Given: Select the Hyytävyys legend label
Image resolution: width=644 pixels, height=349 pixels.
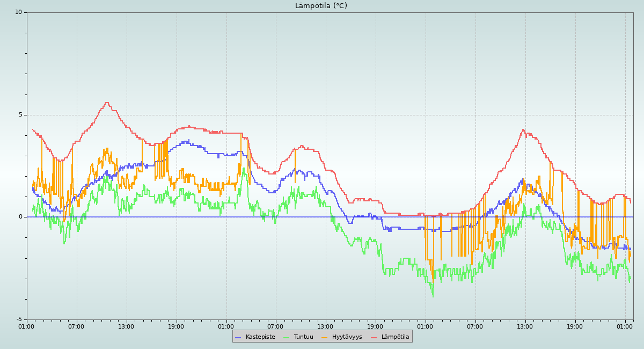Looking at the screenshot, I should [x=347, y=337].
